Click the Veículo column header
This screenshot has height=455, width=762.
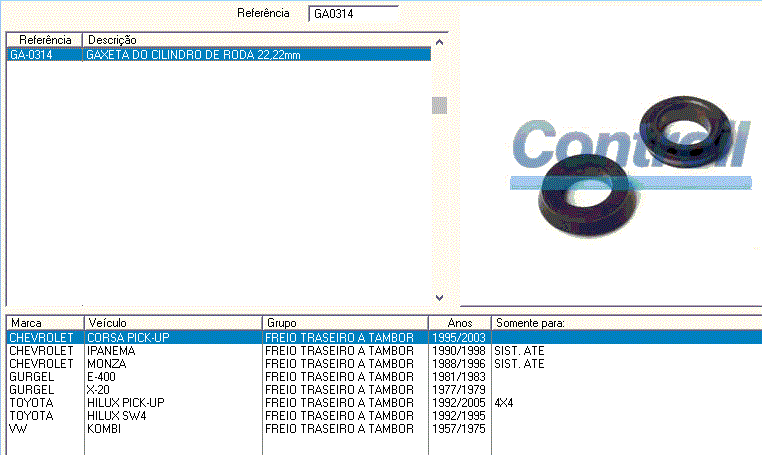coord(173,323)
